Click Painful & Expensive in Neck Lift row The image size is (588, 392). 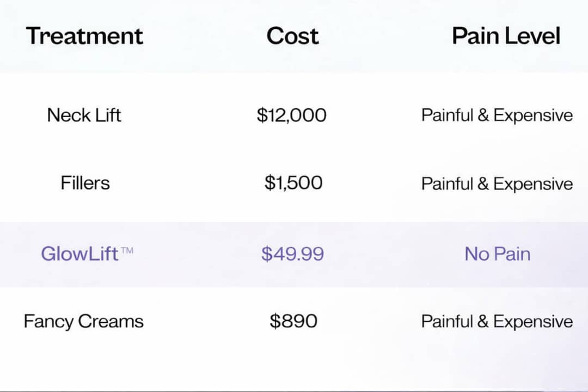[497, 115]
